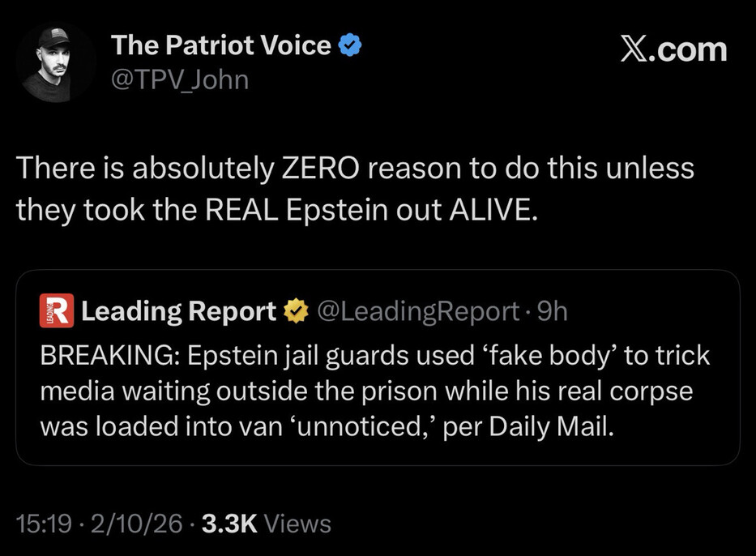756x556 pixels.
Task: Click the gold verified badge
Action: 295,311
